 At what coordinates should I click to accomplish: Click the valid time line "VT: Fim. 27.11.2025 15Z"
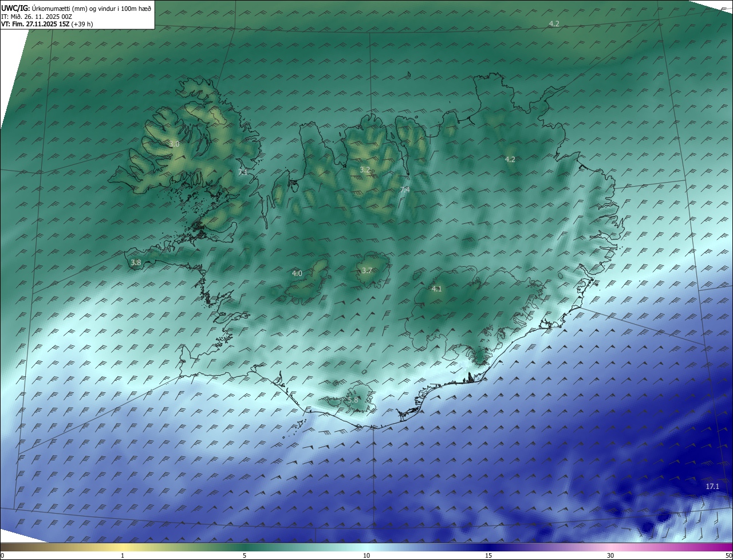point(35,24)
